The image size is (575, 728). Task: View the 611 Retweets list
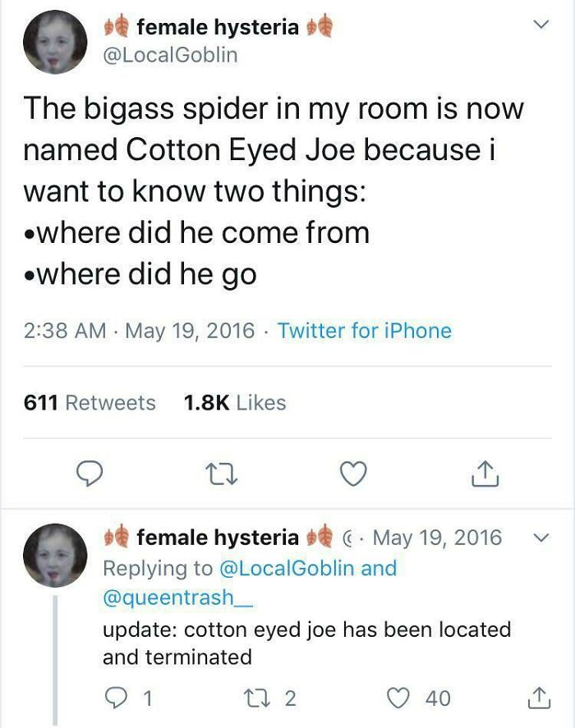(x=90, y=402)
